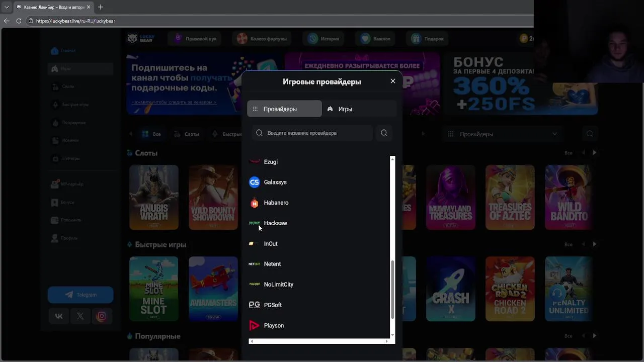Expand the Провайдеры dropdown on page

click(502, 134)
